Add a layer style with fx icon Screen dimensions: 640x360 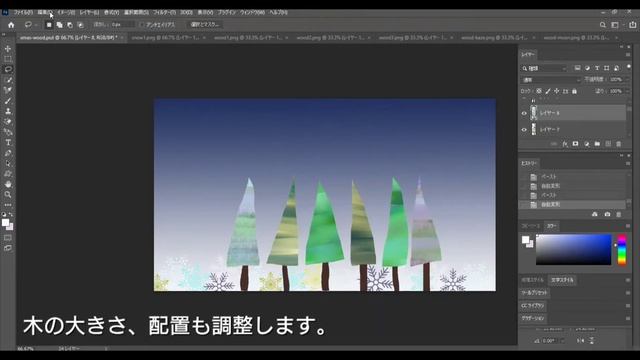tap(565, 144)
